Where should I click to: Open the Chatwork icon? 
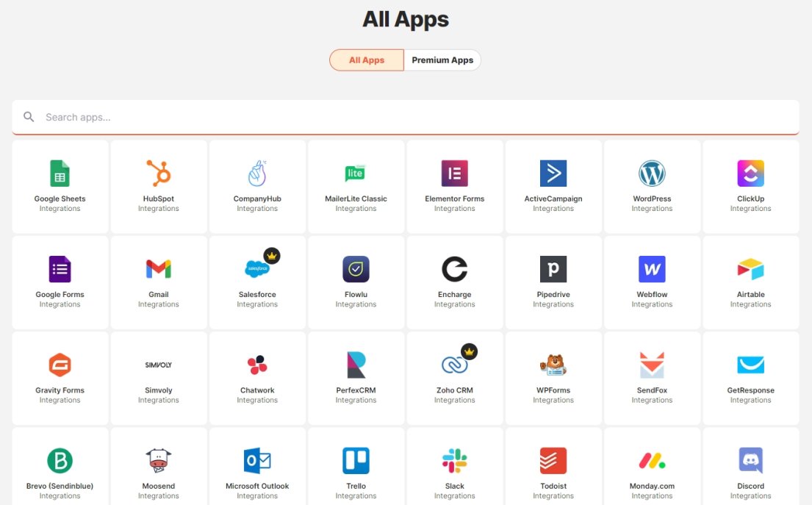click(x=257, y=365)
